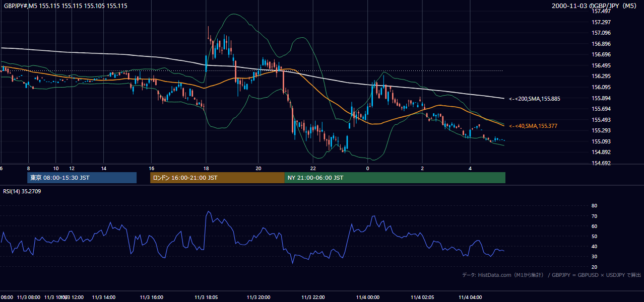Viewport: 644px width, 302px height.
Task: Click price axis value 155.694
Action: 602,109
